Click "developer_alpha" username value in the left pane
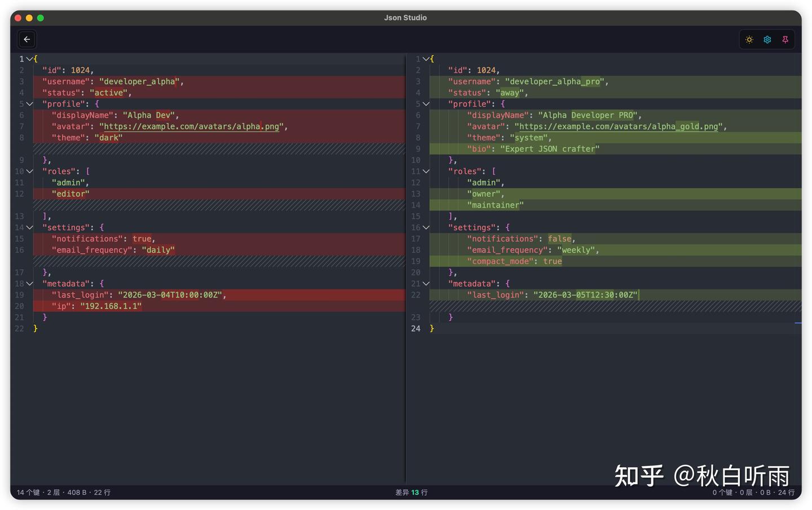Screen dimensions: 812x510 [139, 81]
